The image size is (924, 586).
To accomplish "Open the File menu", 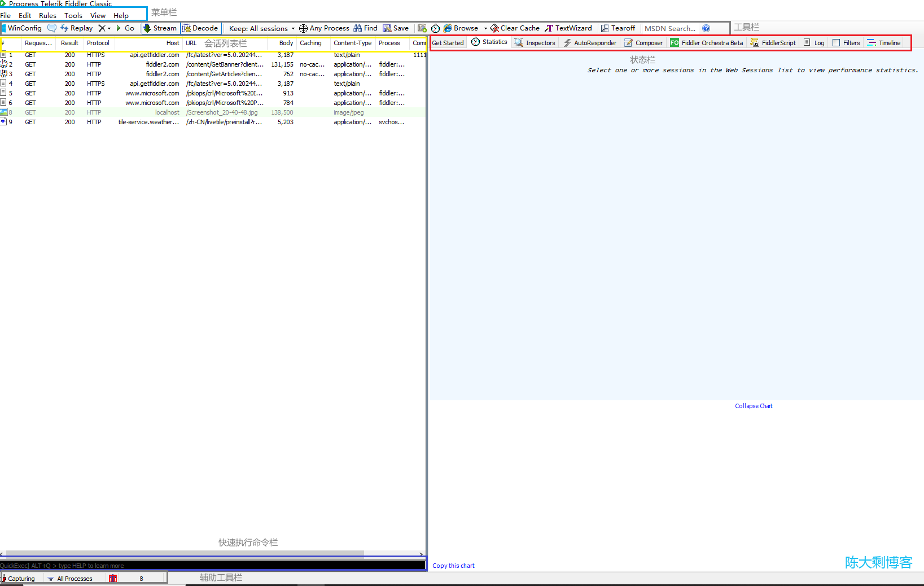I will click(x=6, y=16).
